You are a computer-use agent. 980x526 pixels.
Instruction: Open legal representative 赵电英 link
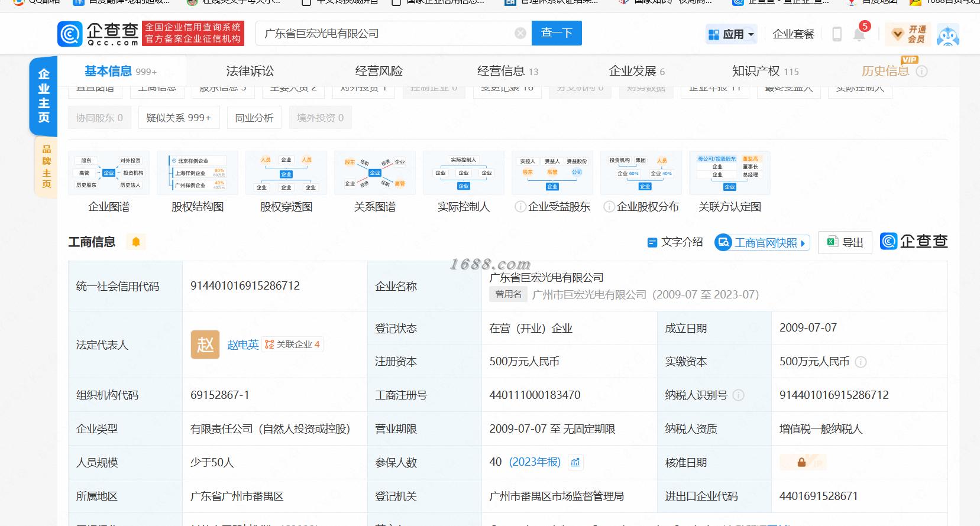243,345
